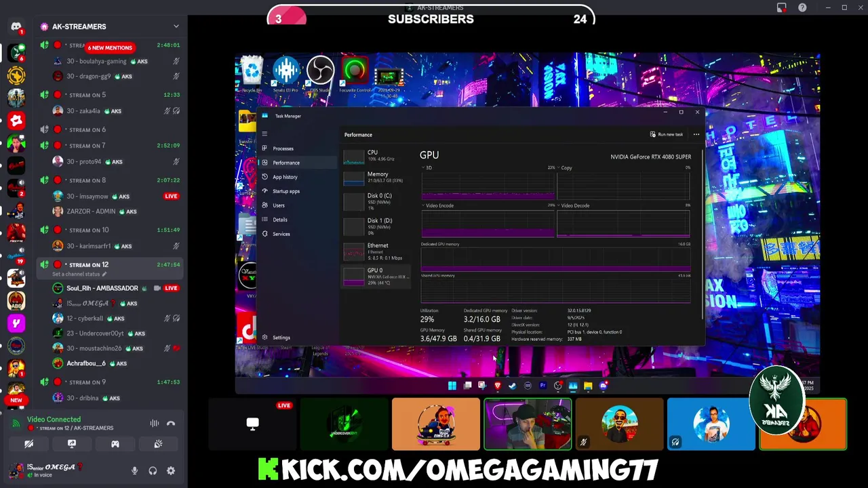Open Discord user settings gear
Viewport: 868px width, 488px height.
pos(171,471)
